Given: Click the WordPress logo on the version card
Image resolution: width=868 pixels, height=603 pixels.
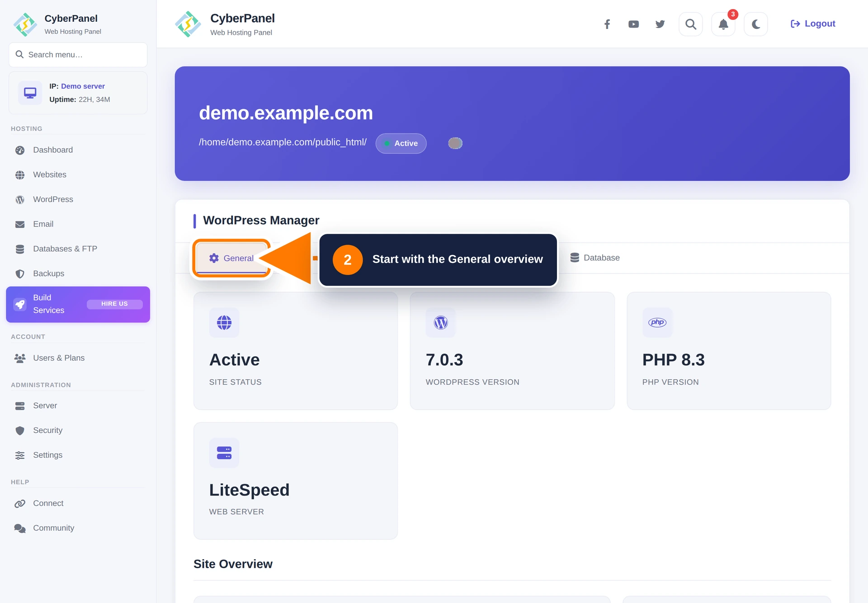Looking at the screenshot, I should 441,323.
